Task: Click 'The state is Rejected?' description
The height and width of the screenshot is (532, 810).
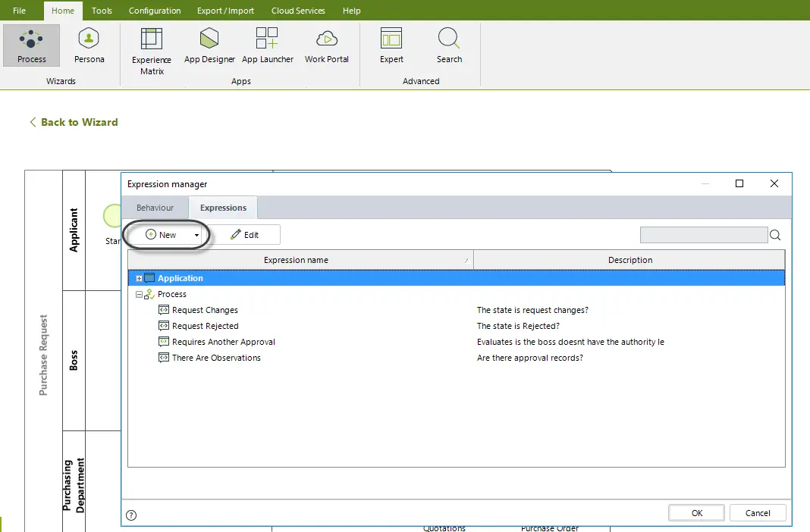Action: (x=518, y=326)
